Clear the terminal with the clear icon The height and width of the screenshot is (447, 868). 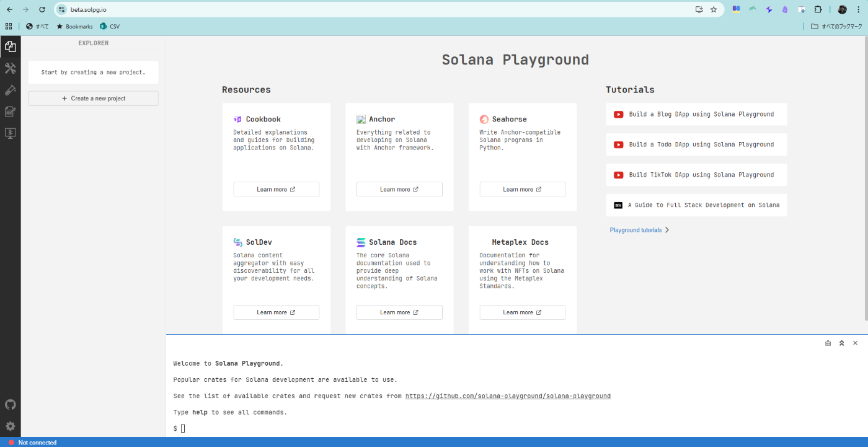(x=828, y=343)
